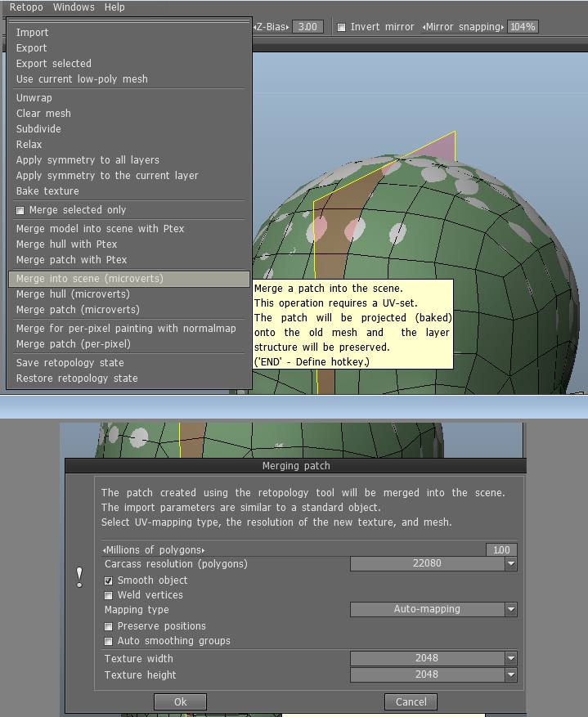The width and height of the screenshot is (588, 717).
Task: Select Use current low-poly mesh
Action: click(x=82, y=79)
